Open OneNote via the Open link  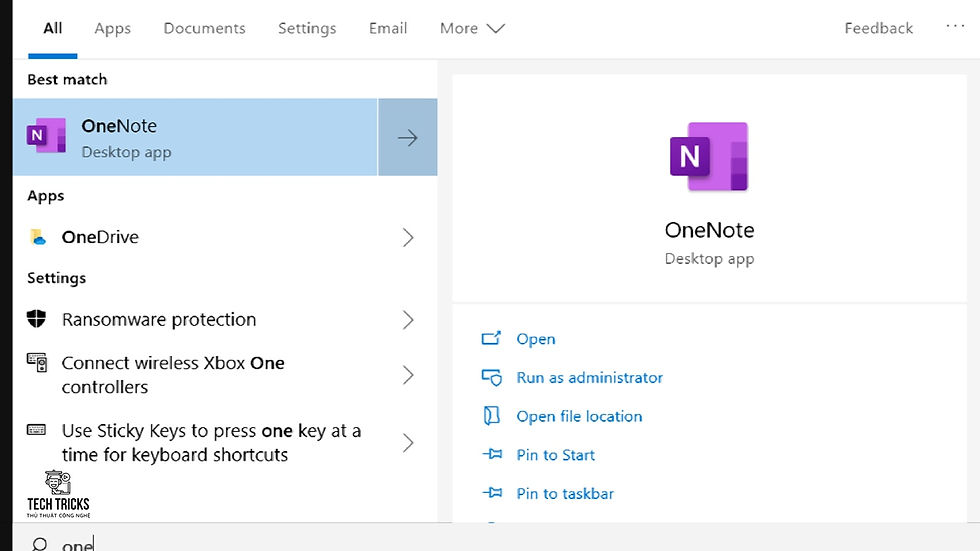click(x=536, y=339)
